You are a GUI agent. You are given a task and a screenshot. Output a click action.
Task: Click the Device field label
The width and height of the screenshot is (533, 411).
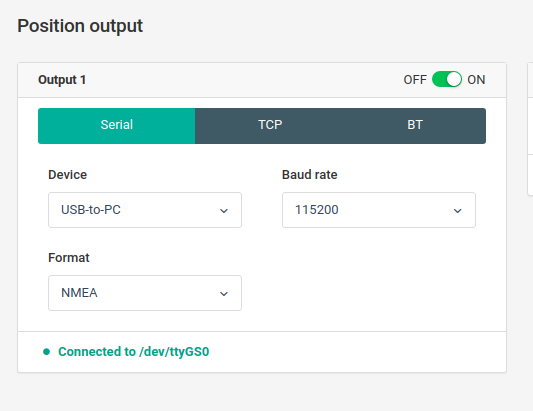click(68, 175)
